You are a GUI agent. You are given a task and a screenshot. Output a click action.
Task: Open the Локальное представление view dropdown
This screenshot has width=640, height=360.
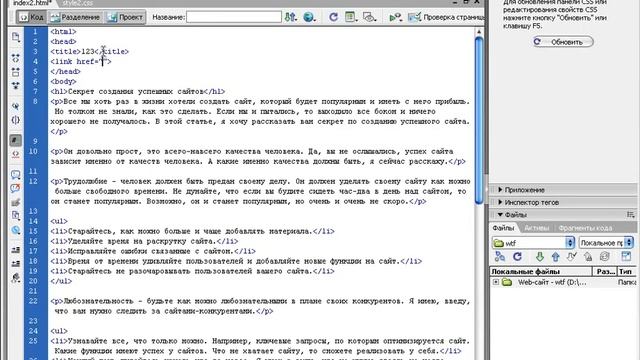point(606,243)
